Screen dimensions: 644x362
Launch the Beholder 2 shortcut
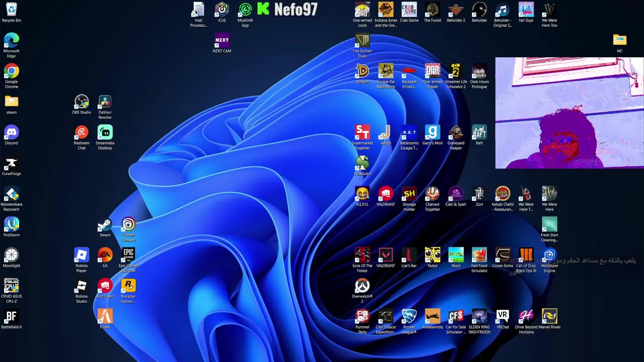[456, 13]
